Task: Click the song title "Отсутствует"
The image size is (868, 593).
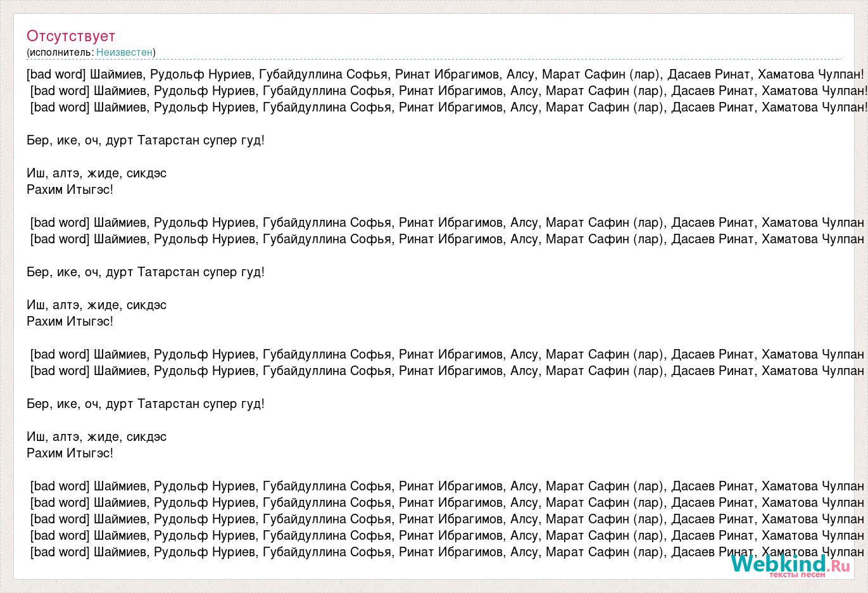Action: pyautogui.click(x=71, y=36)
